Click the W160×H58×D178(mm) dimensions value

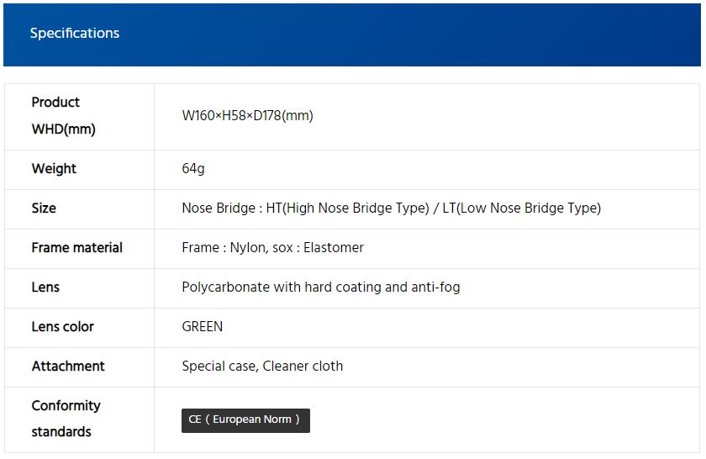(248, 116)
